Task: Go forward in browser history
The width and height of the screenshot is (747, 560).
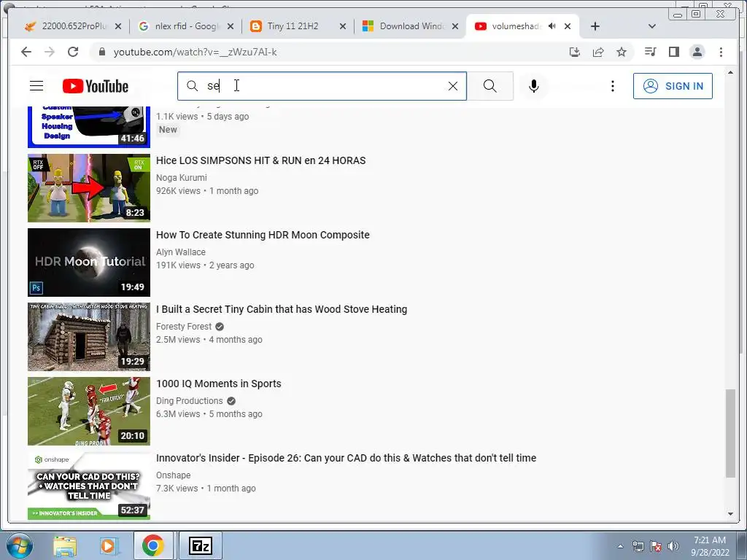Action: (50, 52)
